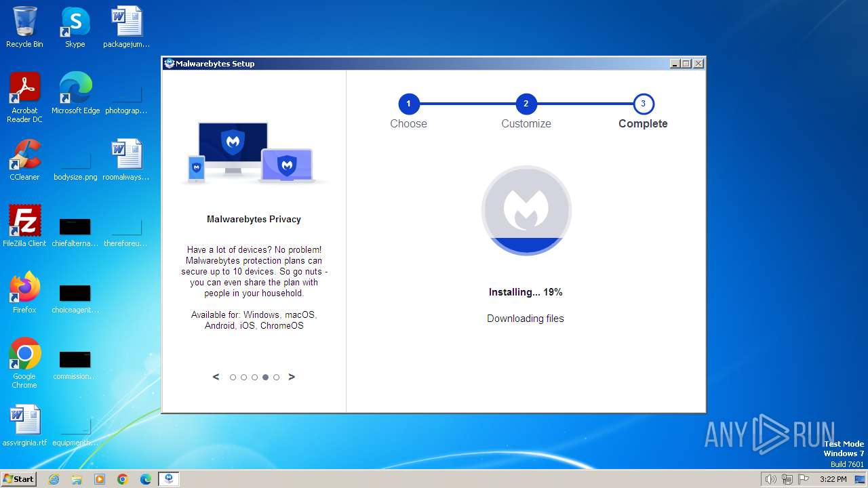Open CCleaner desktop shortcut
Viewport: 868px width, 488px height.
(24, 160)
